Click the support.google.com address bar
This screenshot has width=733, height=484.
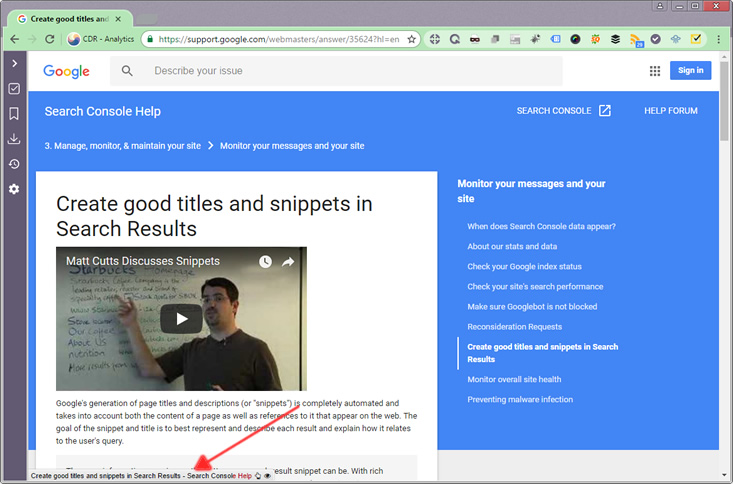pos(279,39)
